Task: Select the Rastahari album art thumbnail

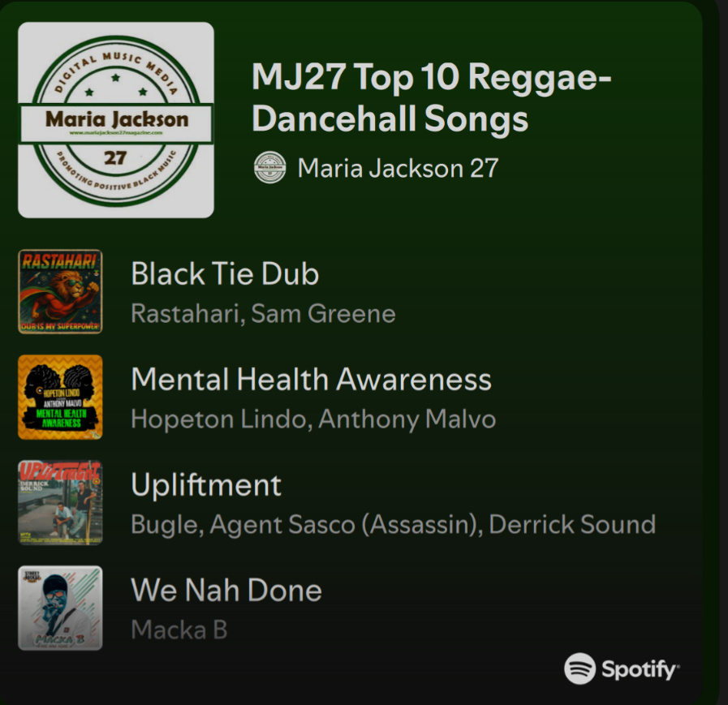Action: (60, 291)
